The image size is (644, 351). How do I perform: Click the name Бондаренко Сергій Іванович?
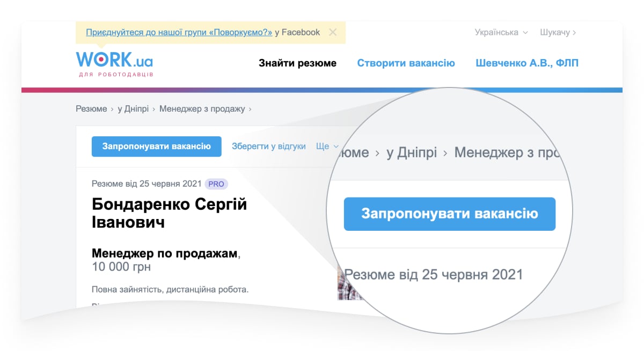point(170,213)
